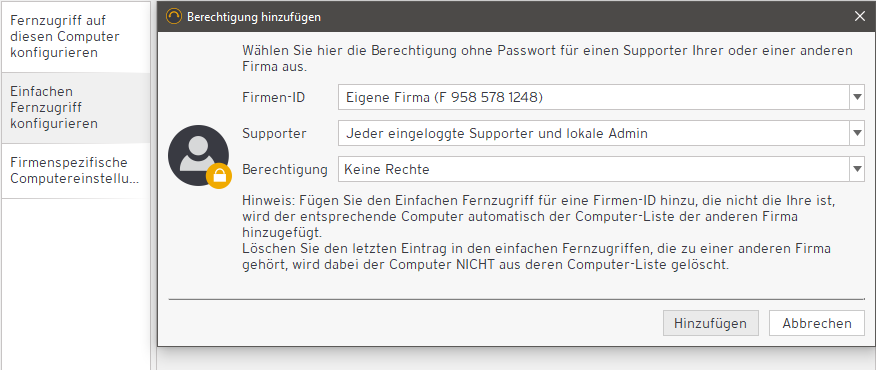Click the orange padlock badge icon
This screenshot has width=876, height=370.
coord(218,176)
